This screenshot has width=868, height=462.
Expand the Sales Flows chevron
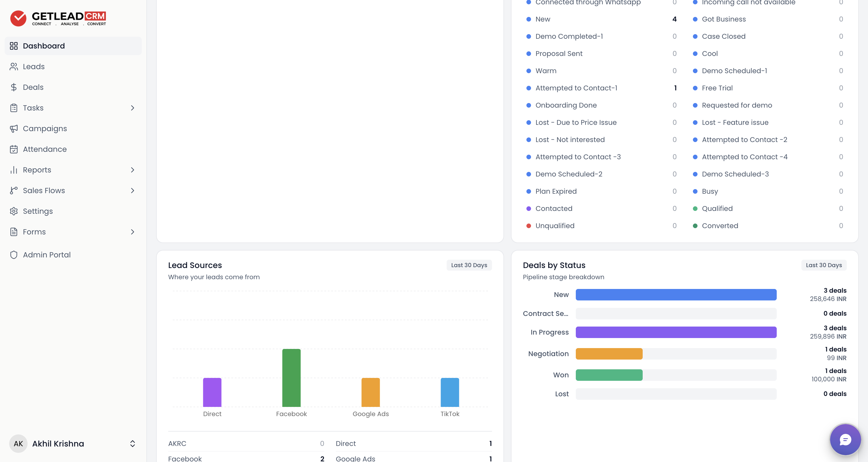[x=132, y=190]
